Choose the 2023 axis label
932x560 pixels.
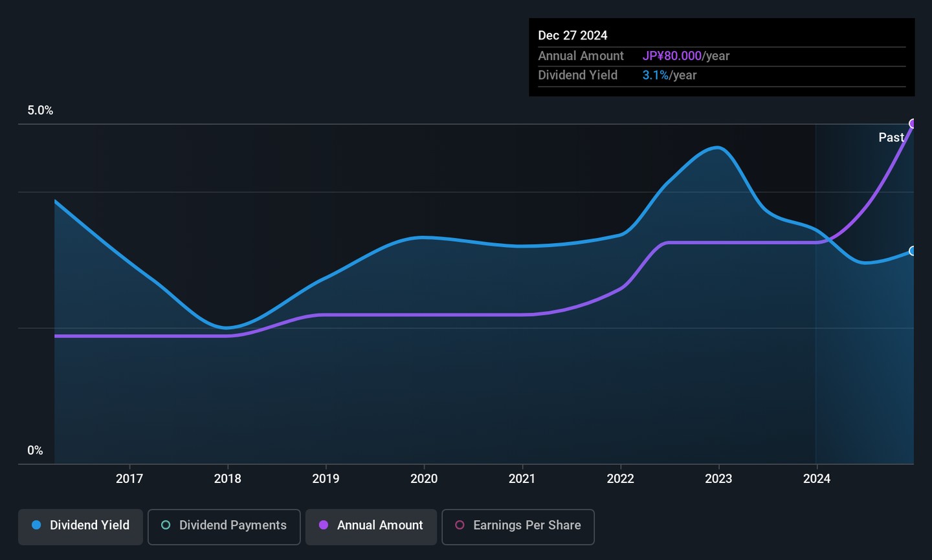[718, 479]
